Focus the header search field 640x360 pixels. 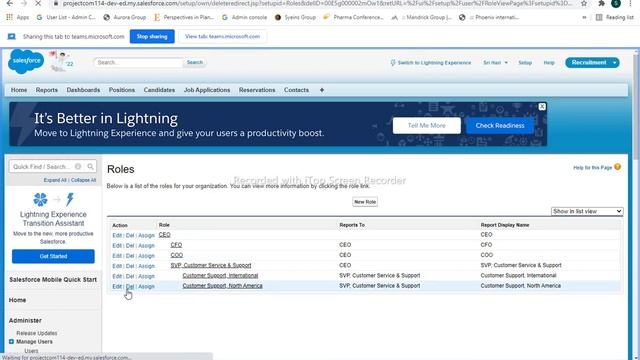[x=138, y=62]
